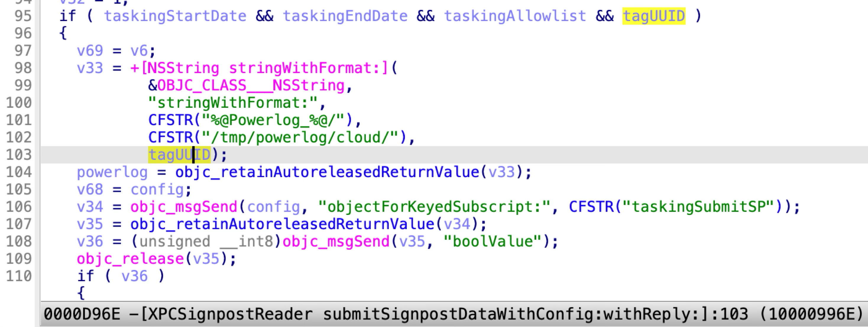Click v35 argument on line 108
The height and width of the screenshot is (327, 868).
coord(412,242)
